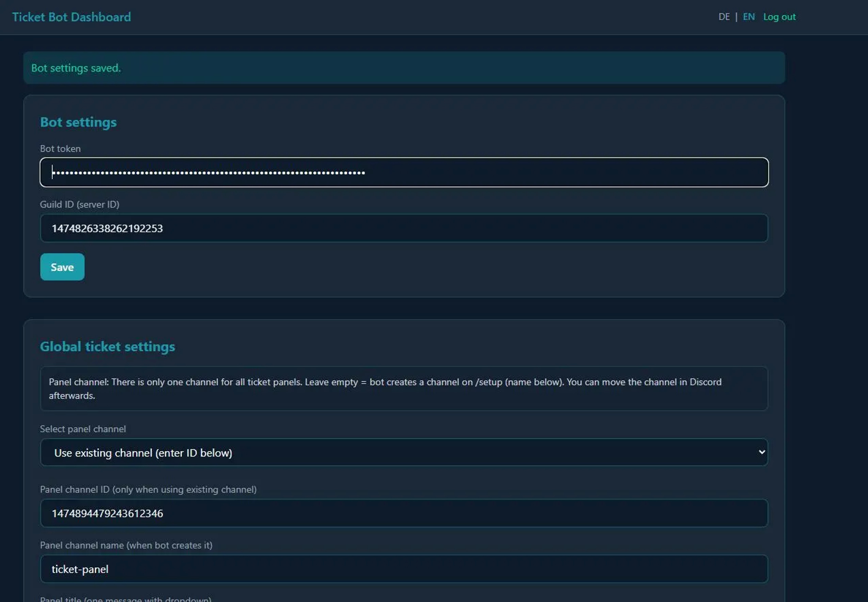Click the 'Bot settings' heading
Viewport: 868px width, 602px height.
pos(78,122)
